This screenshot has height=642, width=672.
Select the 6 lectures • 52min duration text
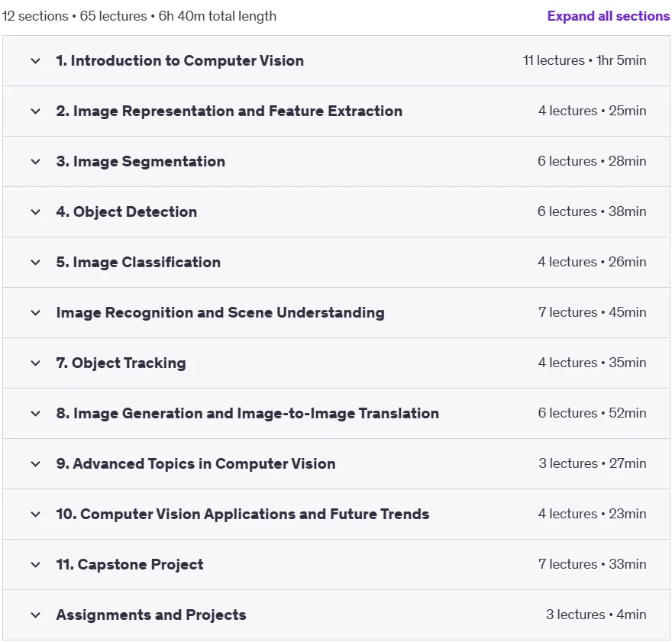point(592,413)
